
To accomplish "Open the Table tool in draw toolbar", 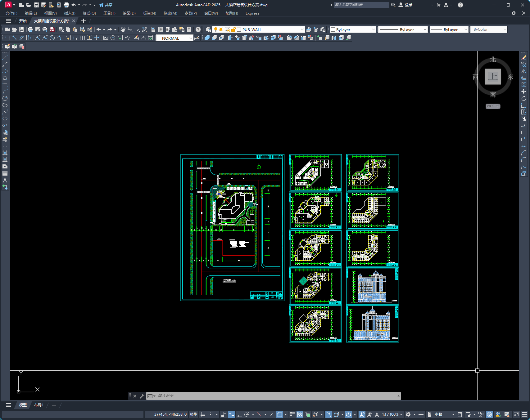I will point(5,173).
